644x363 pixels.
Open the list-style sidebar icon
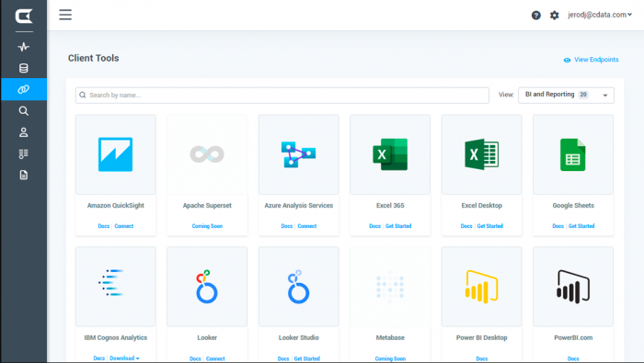tap(23, 153)
